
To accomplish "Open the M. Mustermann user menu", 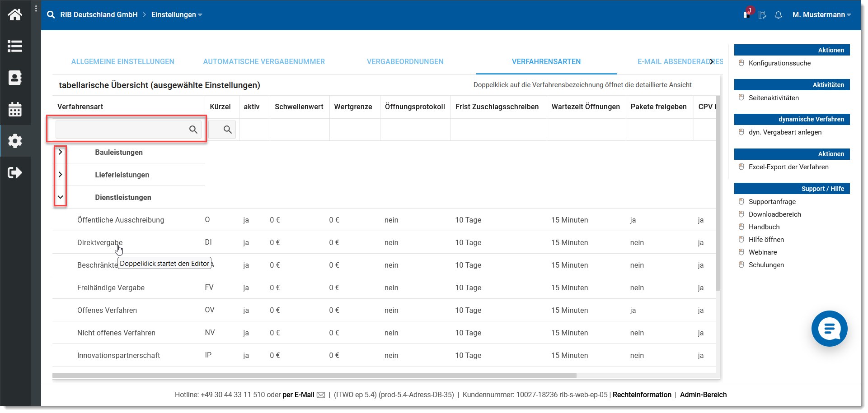I will (x=822, y=15).
